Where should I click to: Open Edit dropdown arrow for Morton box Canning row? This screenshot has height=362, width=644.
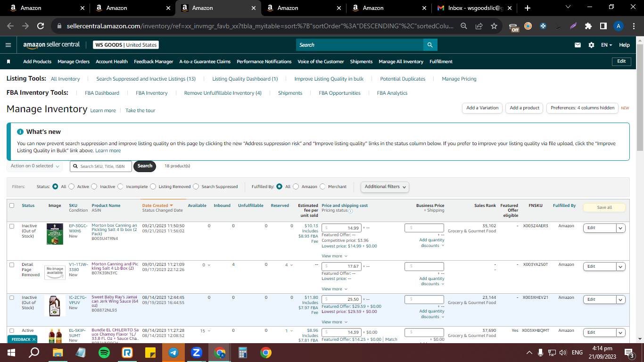tap(621, 228)
